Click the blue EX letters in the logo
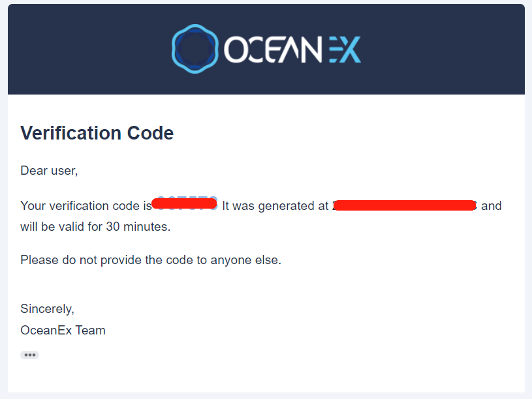Screen dimensions: 532x399 [x=345, y=50]
